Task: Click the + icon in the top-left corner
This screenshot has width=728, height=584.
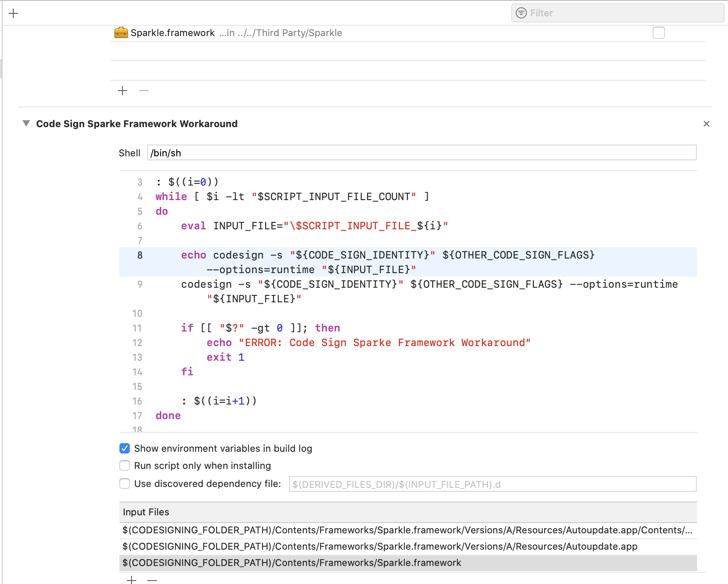Action: click(14, 13)
